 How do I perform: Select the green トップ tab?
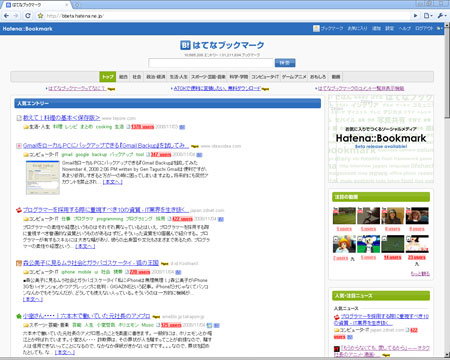(108, 77)
